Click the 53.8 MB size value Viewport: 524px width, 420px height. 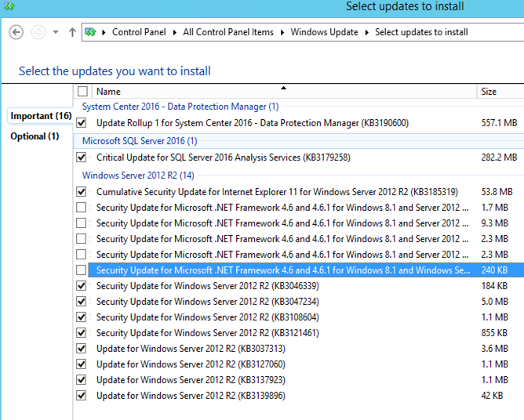(x=497, y=192)
